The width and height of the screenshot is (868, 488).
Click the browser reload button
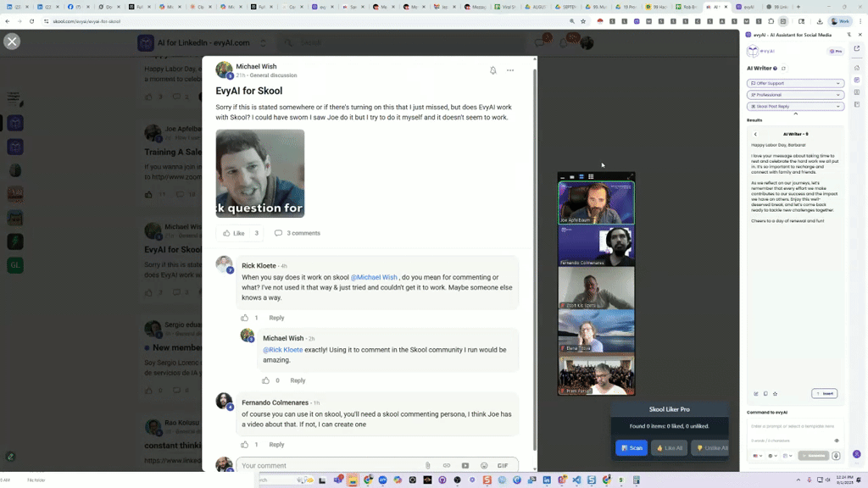(31, 21)
